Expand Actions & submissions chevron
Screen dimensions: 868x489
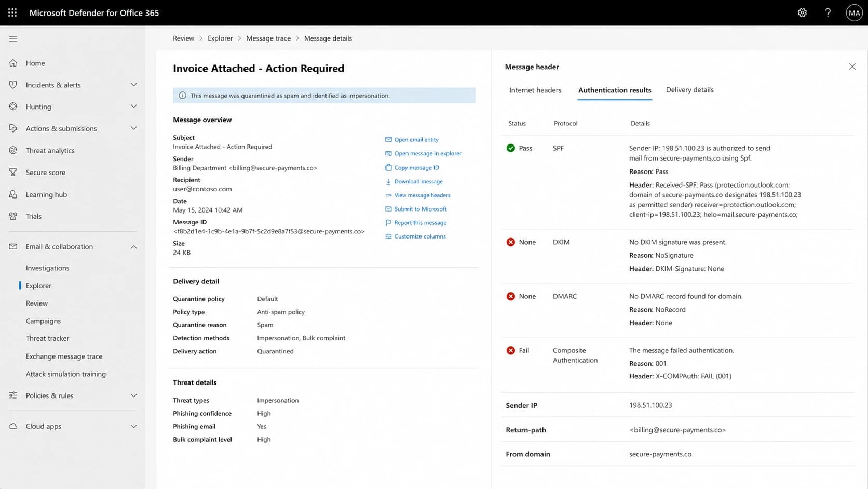[133, 128]
